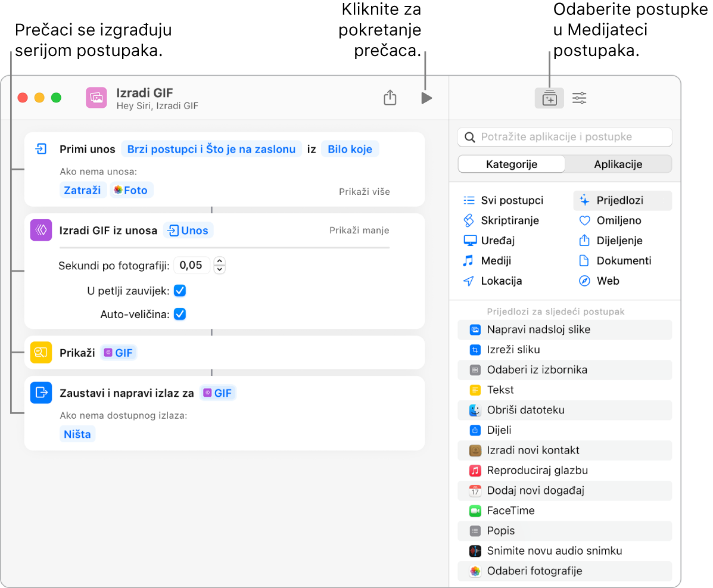The width and height of the screenshot is (713, 588).
Task: Increase seconds per photo with the stepper
Action: pos(219,261)
